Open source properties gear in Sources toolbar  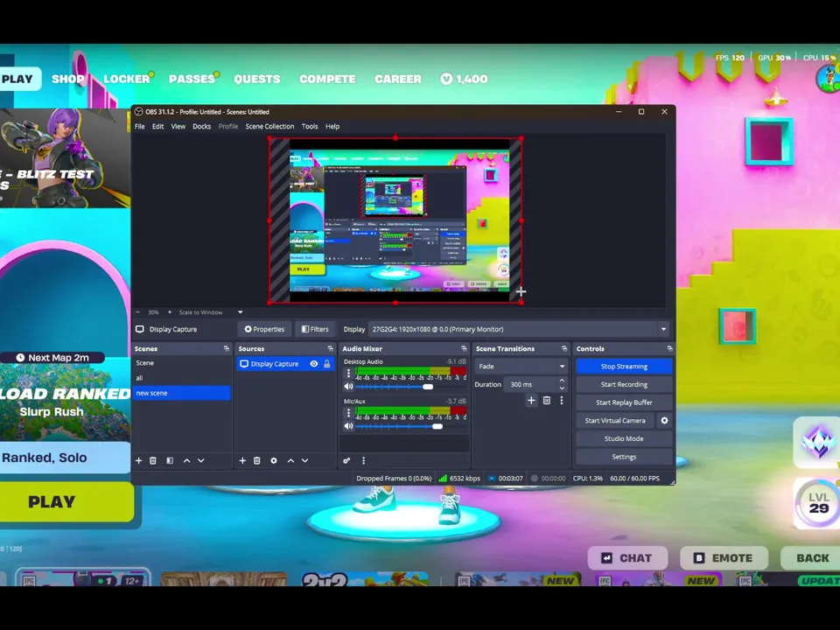pos(274,461)
